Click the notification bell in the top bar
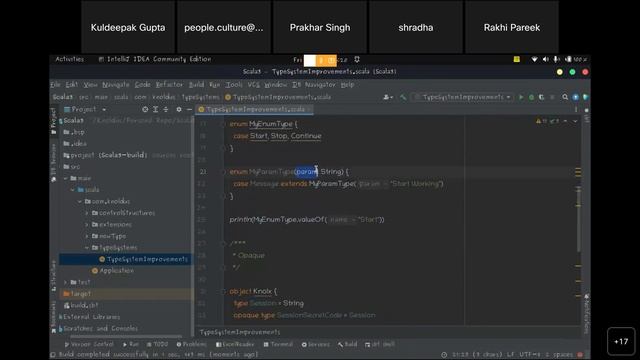The height and width of the screenshot is (360, 640). (357, 60)
